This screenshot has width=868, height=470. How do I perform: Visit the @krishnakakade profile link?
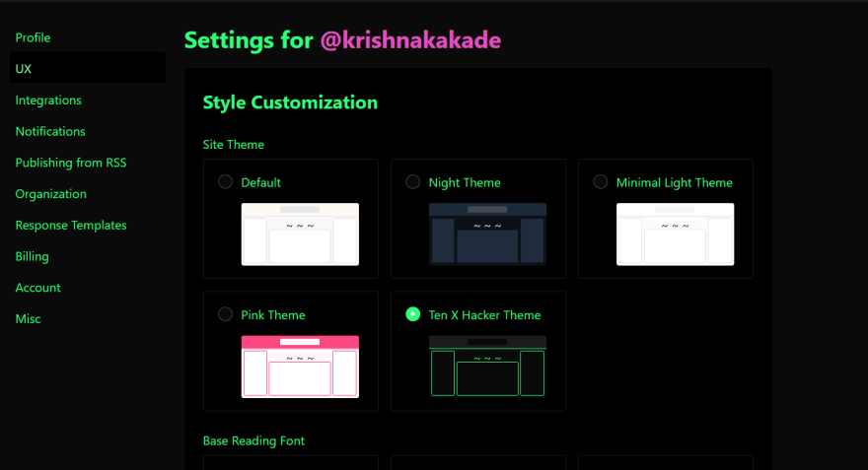[410, 40]
